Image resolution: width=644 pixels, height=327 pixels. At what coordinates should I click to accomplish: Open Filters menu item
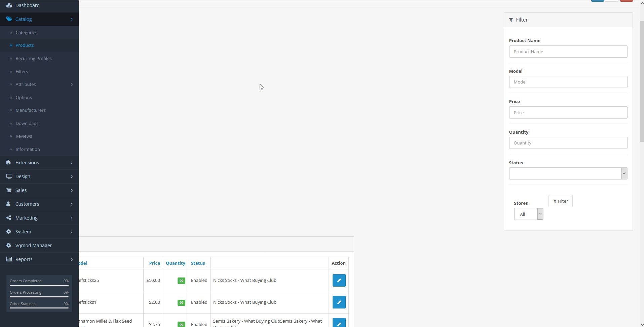(22, 71)
